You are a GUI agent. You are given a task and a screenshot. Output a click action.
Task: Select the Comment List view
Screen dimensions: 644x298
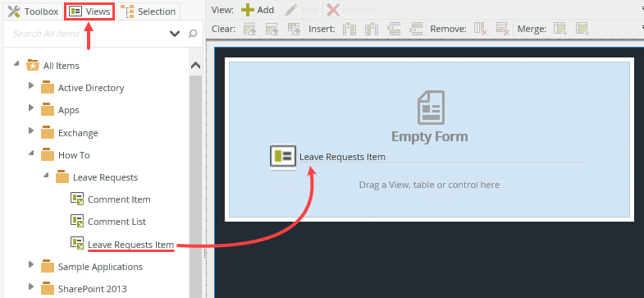click(x=116, y=222)
